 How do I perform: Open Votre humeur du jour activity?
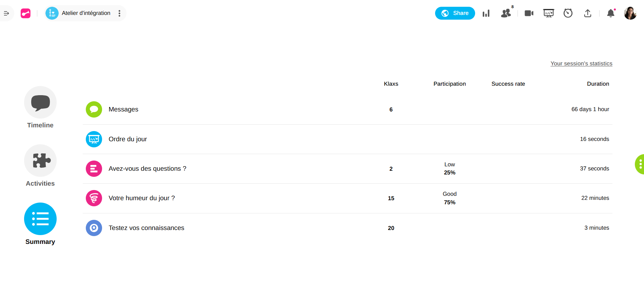tap(141, 198)
